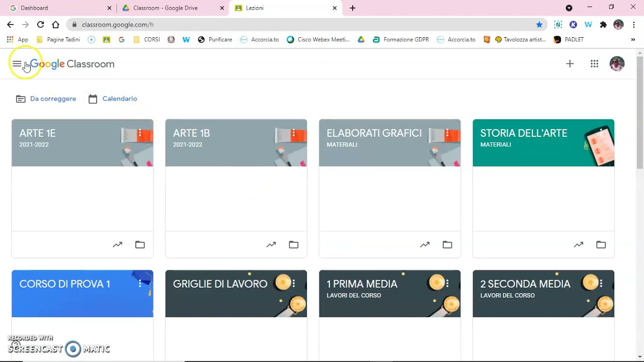The width and height of the screenshot is (644, 362).
Task: Open the STORIA DELL'ARTE class title
Action: pos(524,133)
